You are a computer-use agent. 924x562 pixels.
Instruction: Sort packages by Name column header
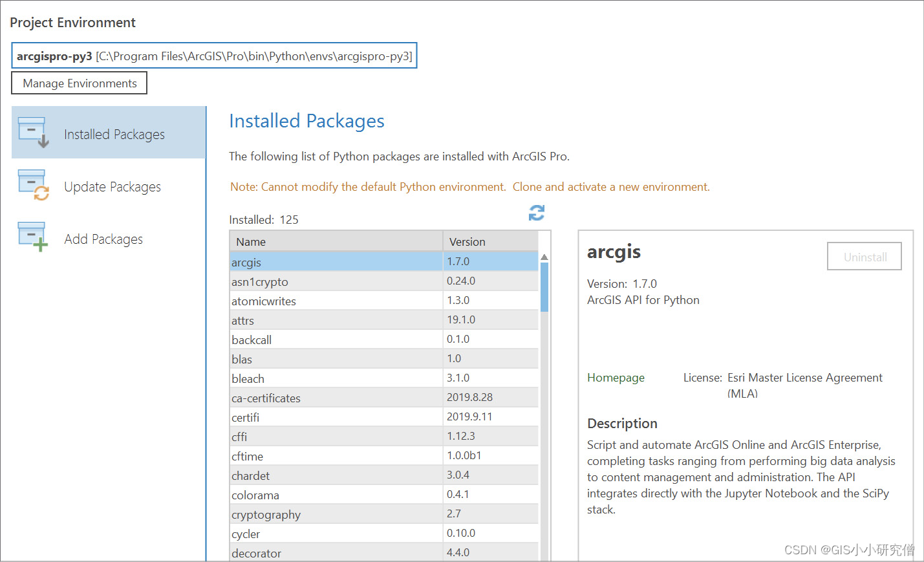(336, 241)
